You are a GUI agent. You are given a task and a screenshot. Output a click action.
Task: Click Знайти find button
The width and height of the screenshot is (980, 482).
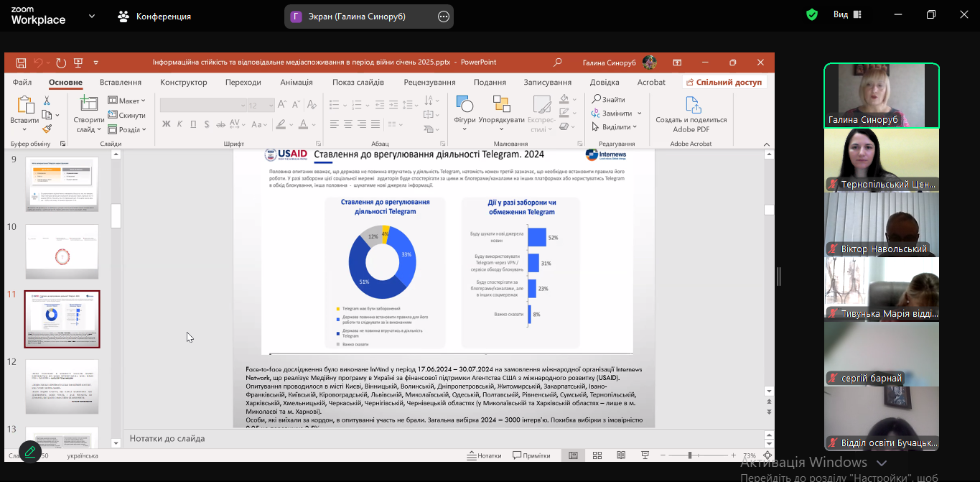pyautogui.click(x=609, y=99)
